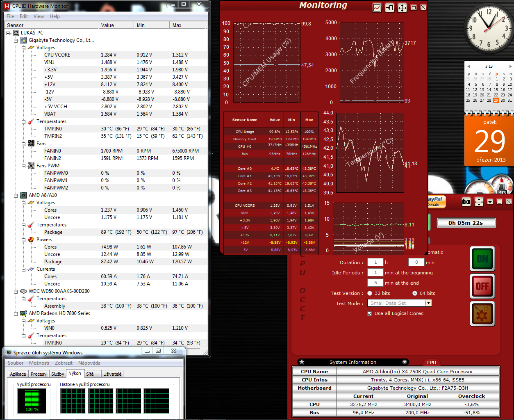Stop the test with the red OFF button
This screenshot has width=514, height=420.
pos(482,286)
